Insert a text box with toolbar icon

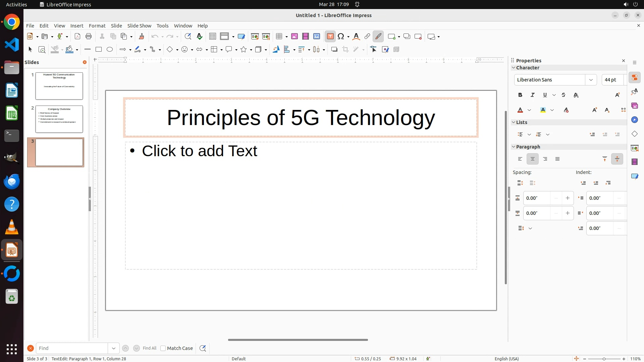[x=330, y=37]
